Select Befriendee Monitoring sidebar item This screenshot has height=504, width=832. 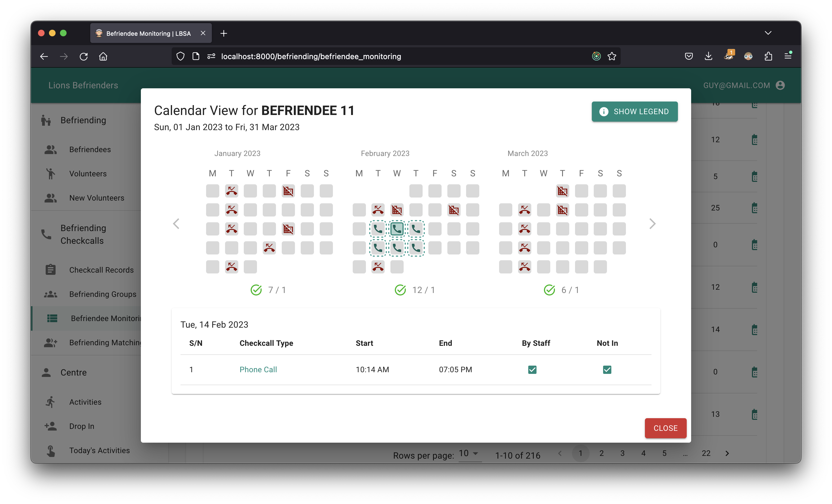pyautogui.click(x=86, y=318)
